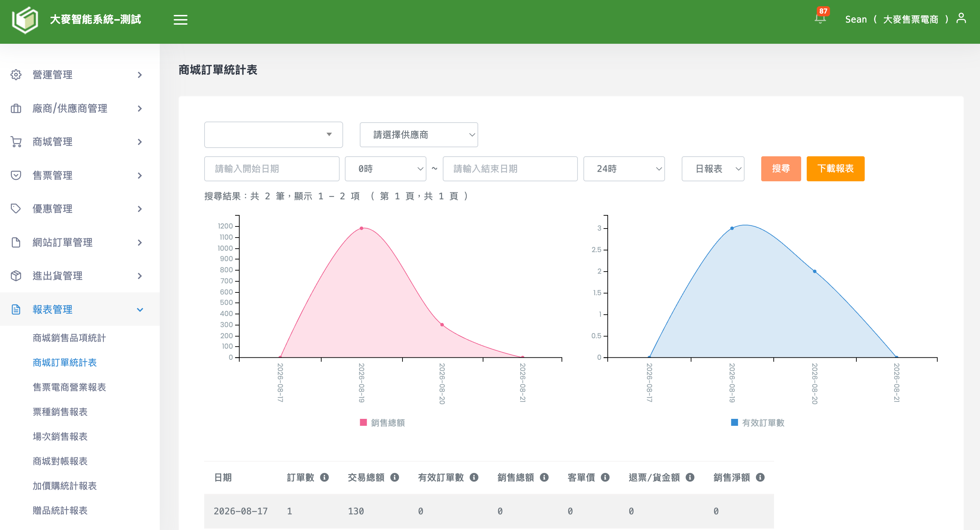Click the info icon beside 訂單數
This screenshot has width=980, height=530.
tap(324, 477)
